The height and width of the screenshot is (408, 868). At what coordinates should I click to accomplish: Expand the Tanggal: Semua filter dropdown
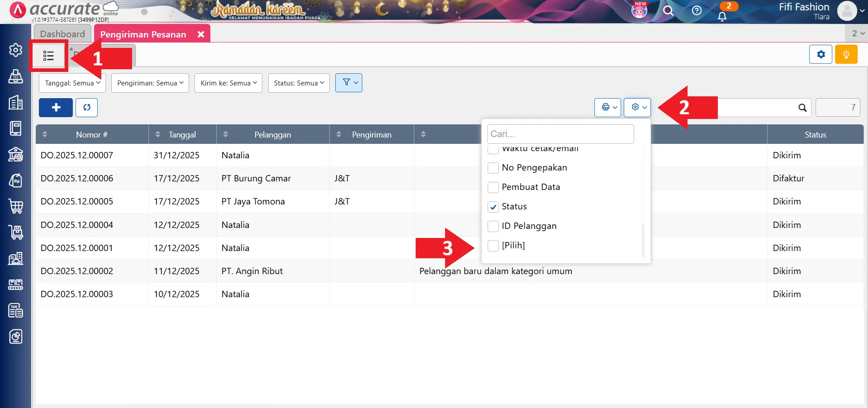72,83
